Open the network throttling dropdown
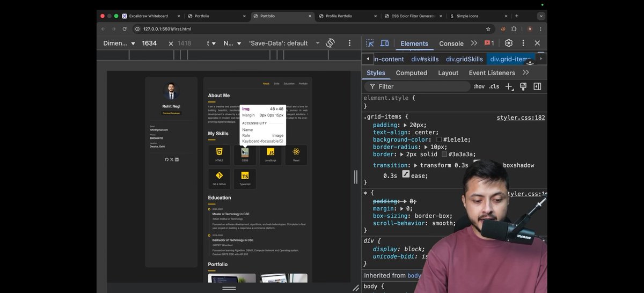The height and width of the screenshot is (293, 644). click(x=232, y=43)
